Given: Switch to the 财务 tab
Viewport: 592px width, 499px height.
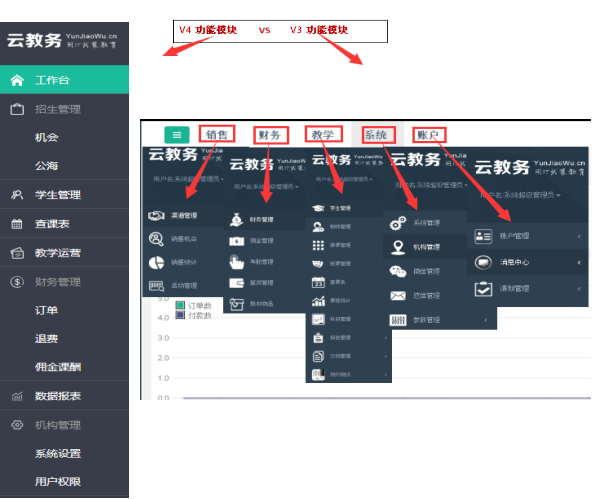Looking at the screenshot, I should pyautogui.click(x=270, y=135).
